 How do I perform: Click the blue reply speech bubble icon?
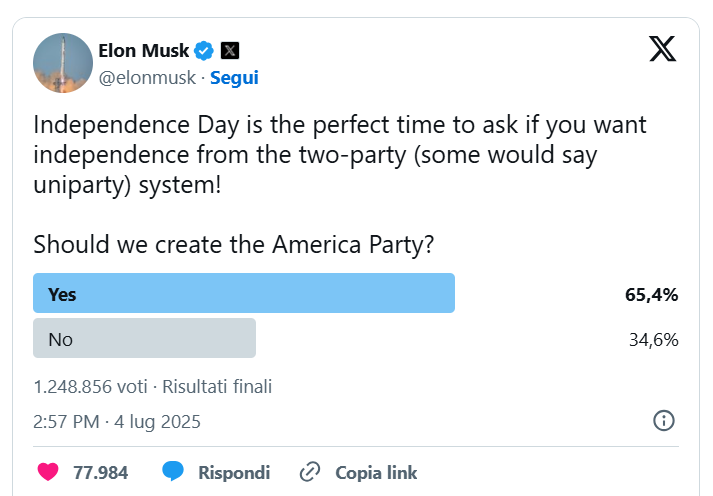[174, 472]
